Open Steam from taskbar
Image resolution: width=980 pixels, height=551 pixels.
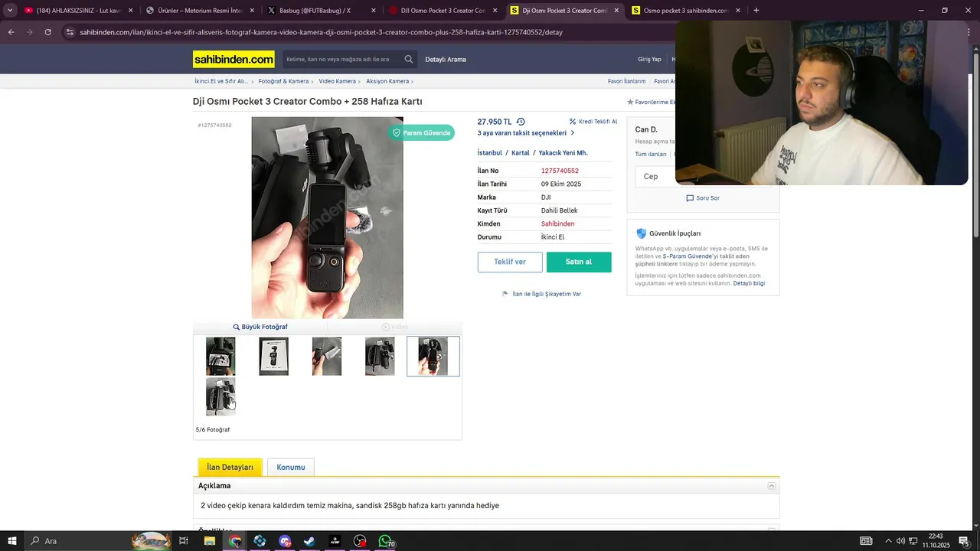pos(309,541)
